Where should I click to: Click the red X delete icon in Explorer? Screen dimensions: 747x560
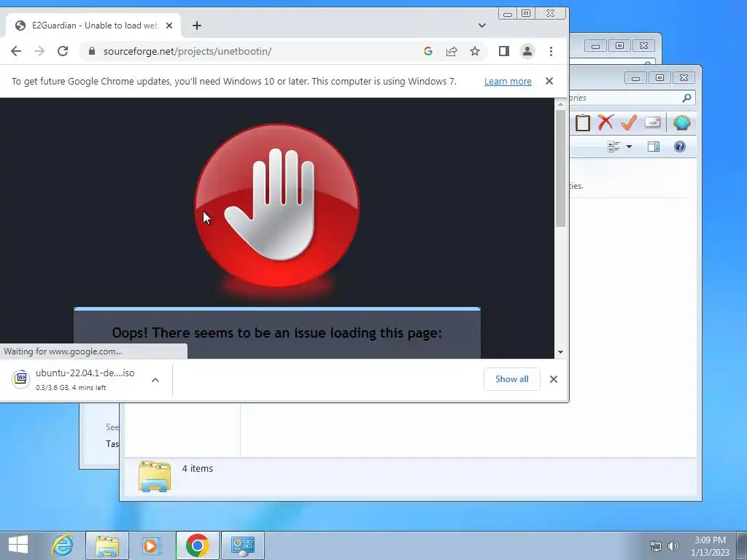click(605, 122)
